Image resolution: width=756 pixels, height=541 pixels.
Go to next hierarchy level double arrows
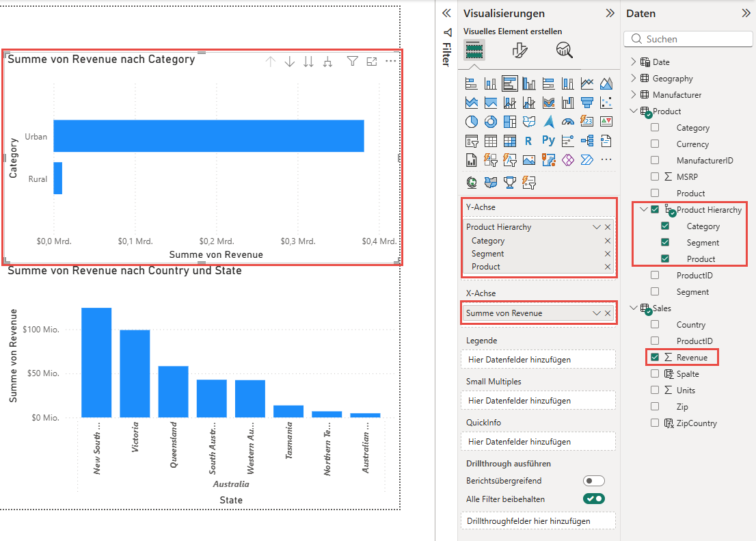[308, 62]
